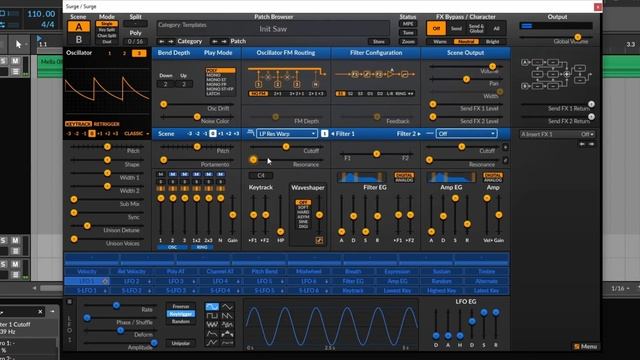Click the LFO Rate slider handle

(x=116, y=305)
